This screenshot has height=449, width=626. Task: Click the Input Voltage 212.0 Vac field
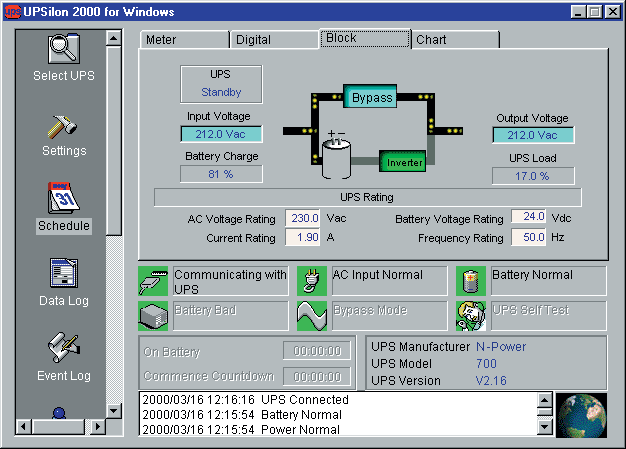221,134
